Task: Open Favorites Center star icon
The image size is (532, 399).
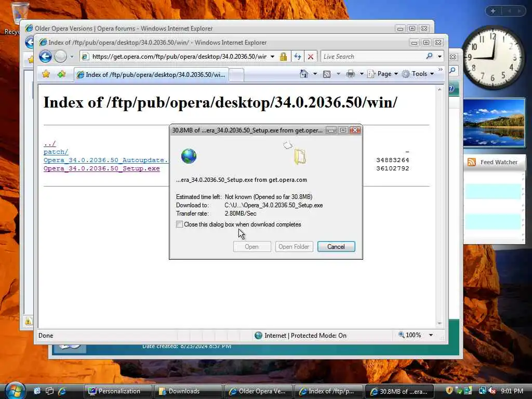Action: pyautogui.click(x=46, y=74)
